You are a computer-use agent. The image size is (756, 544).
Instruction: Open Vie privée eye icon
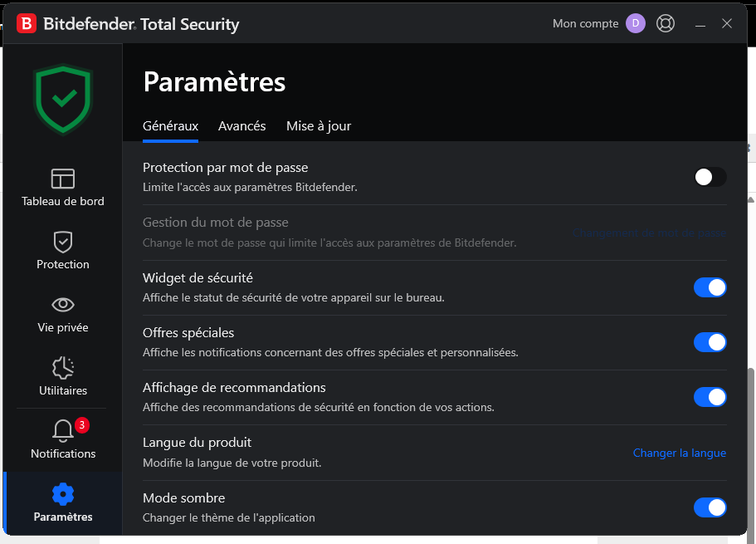pyautogui.click(x=63, y=305)
